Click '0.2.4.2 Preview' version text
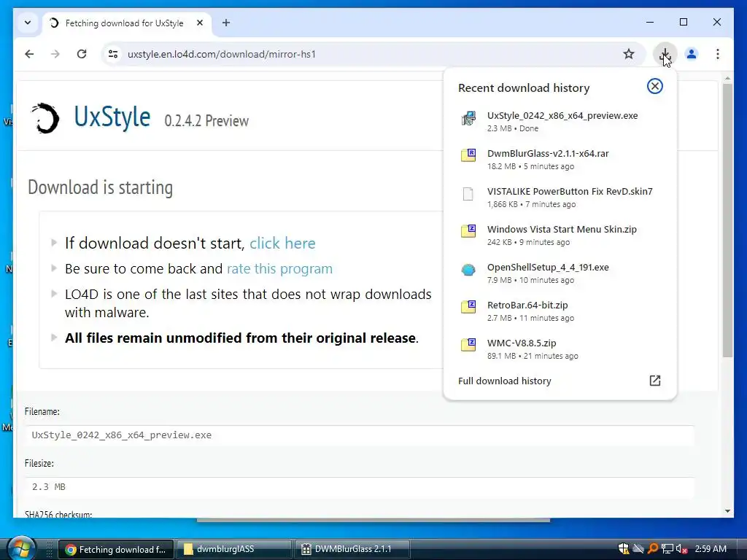 coord(206,121)
